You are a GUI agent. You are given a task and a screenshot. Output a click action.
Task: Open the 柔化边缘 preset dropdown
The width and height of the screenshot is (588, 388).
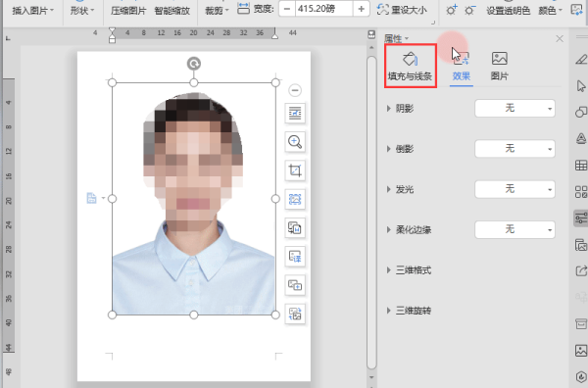[514, 229]
